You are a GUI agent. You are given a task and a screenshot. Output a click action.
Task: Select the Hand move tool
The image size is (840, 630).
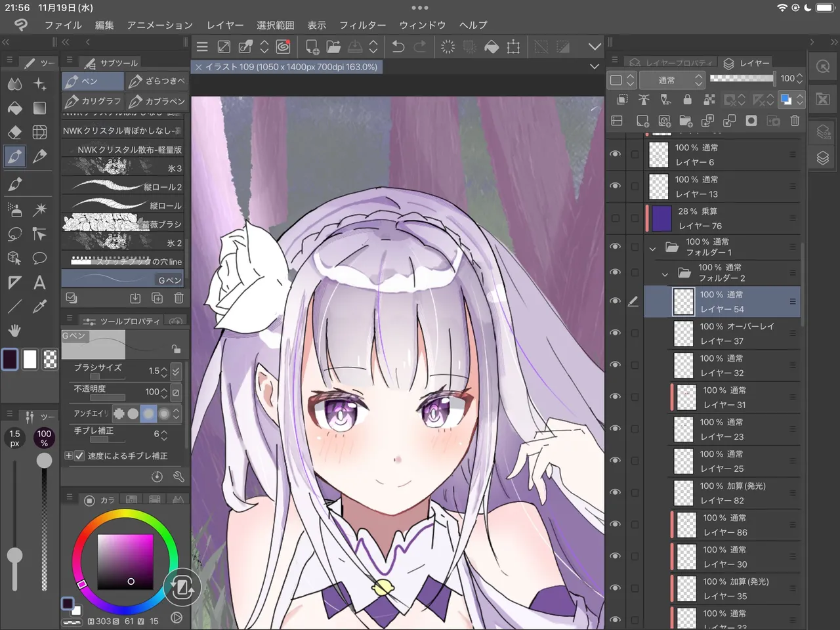coord(14,330)
